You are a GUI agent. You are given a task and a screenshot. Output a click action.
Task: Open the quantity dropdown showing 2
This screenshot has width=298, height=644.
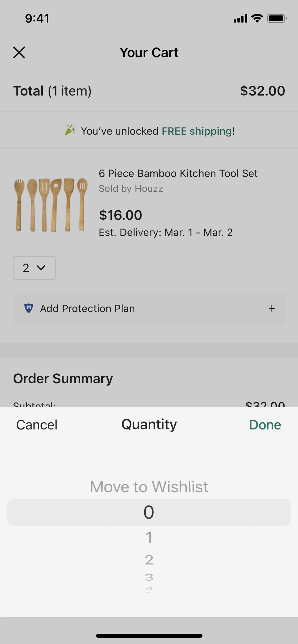point(34,268)
